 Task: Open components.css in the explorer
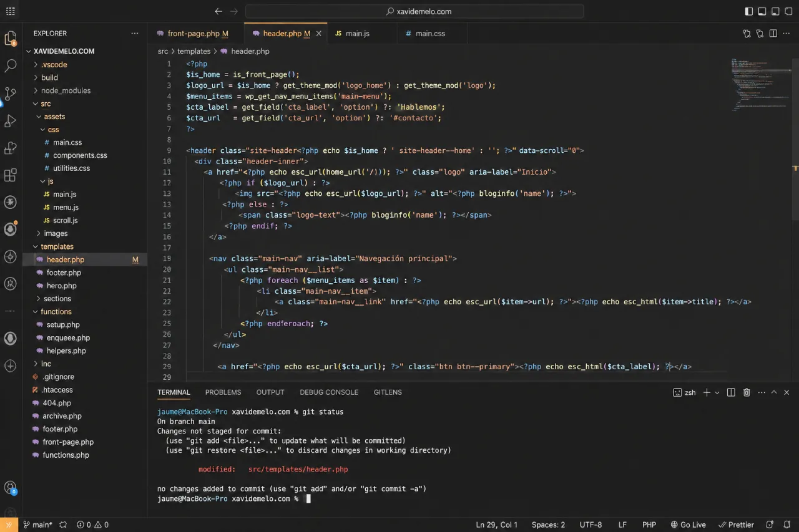point(80,155)
